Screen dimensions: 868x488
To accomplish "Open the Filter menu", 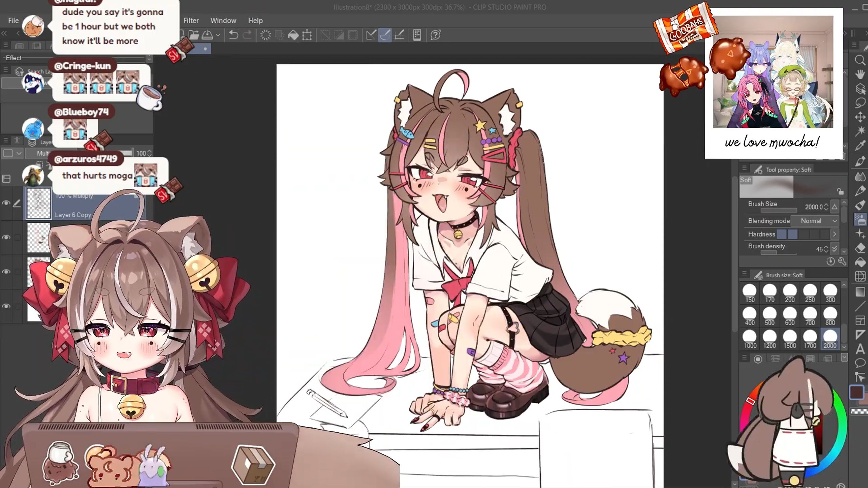I will click(191, 21).
